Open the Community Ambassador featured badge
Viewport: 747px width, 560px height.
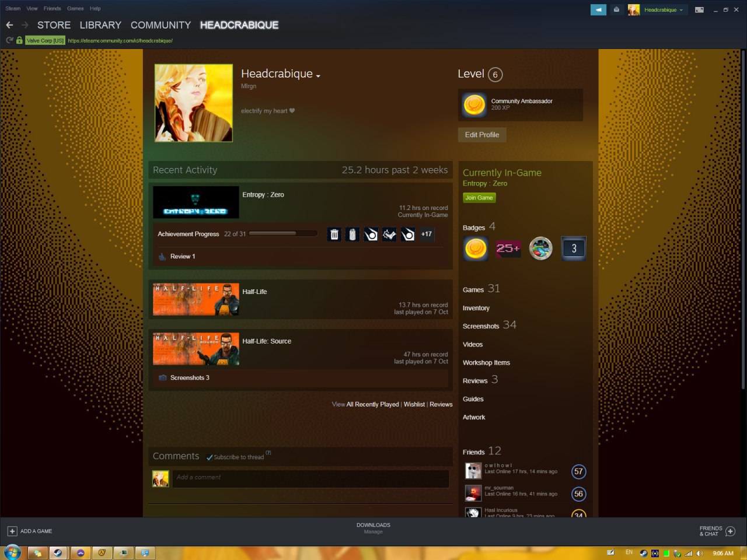point(521,105)
